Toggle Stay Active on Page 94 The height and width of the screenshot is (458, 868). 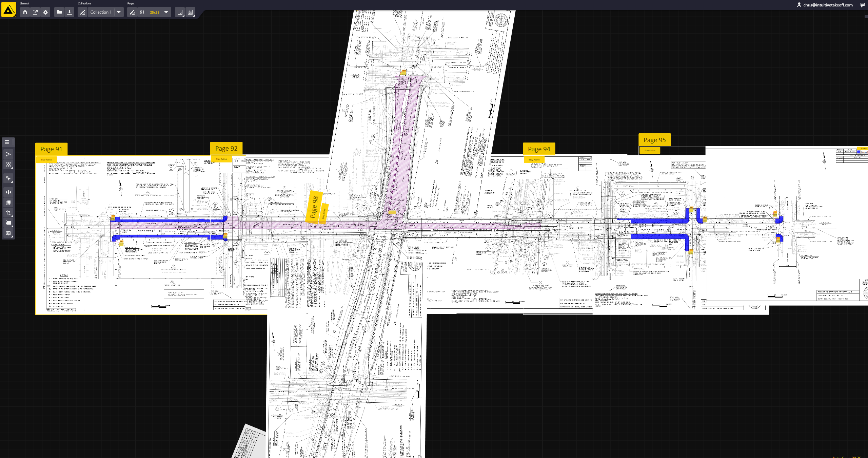(x=534, y=159)
